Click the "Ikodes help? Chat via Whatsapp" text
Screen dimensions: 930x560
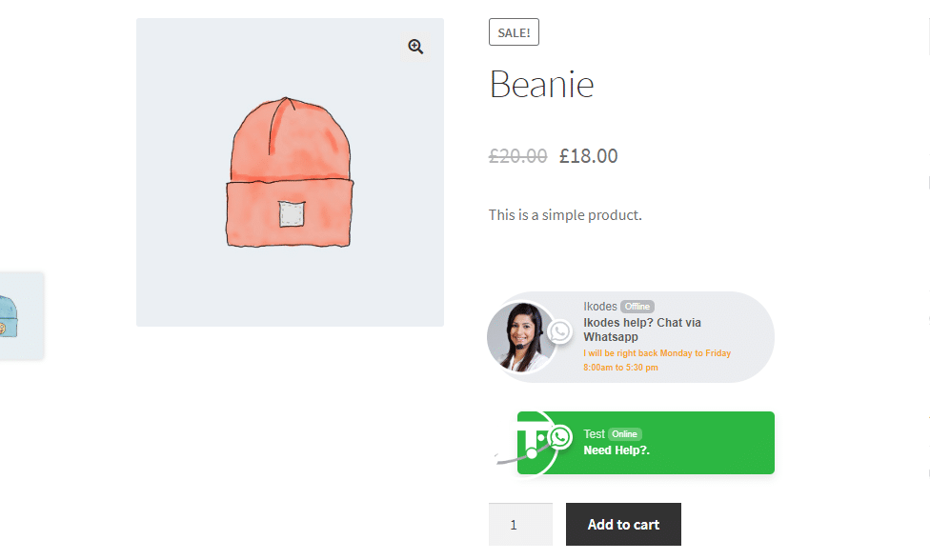[x=641, y=330]
